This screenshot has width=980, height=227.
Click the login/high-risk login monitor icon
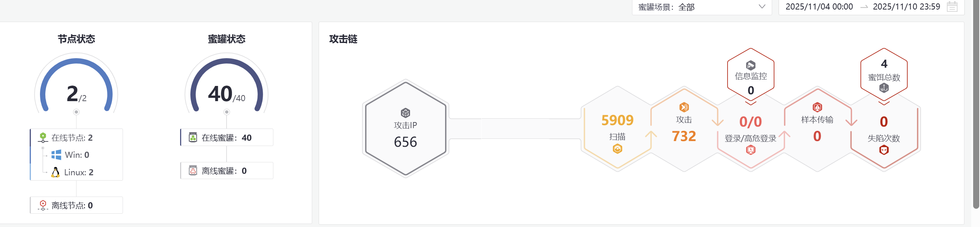750,150
